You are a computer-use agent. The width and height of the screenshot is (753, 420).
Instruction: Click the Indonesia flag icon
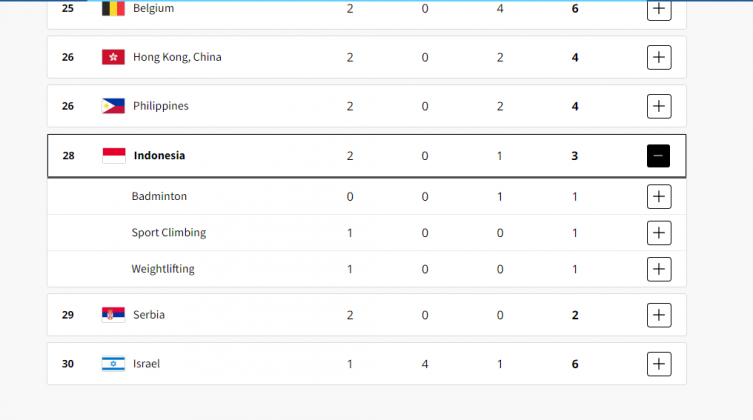[x=113, y=156]
